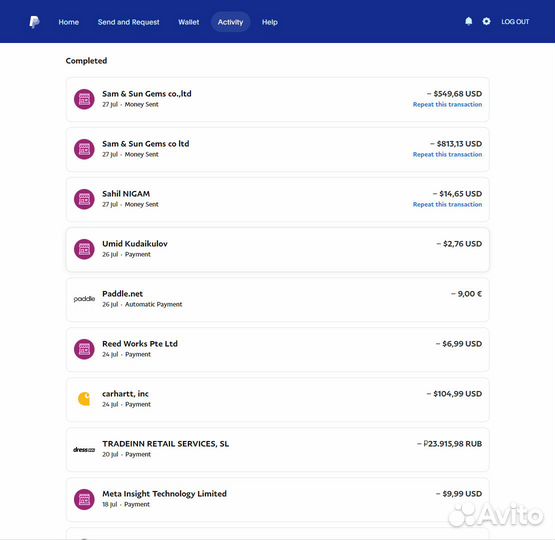This screenshot has height=540, width=555.
Task: Open the carhartt, inc payment
Action: tap(278, 400)
